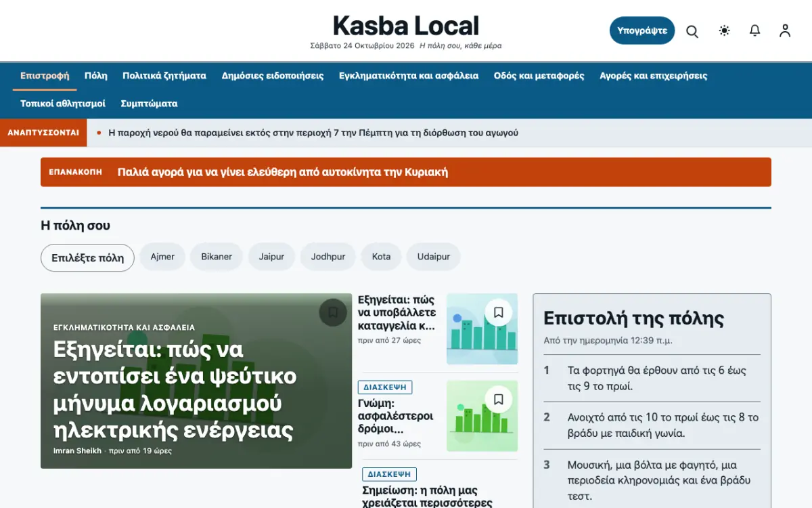The height and width of the screenshot is (508, 812).
Task: Open thumbnail of the safer roads opinion
Action: pyautogui.click(x=482, y=416)
